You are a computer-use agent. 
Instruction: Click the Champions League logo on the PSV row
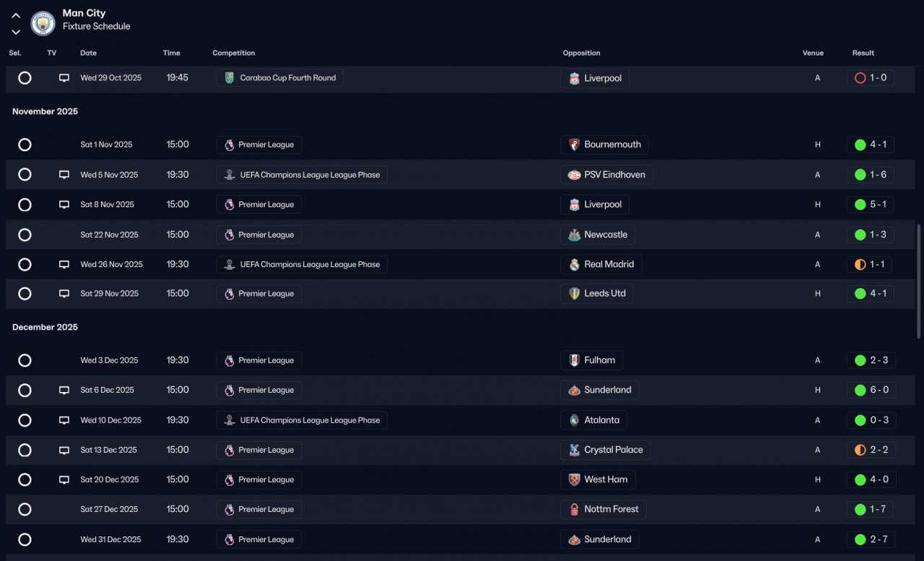230,175
